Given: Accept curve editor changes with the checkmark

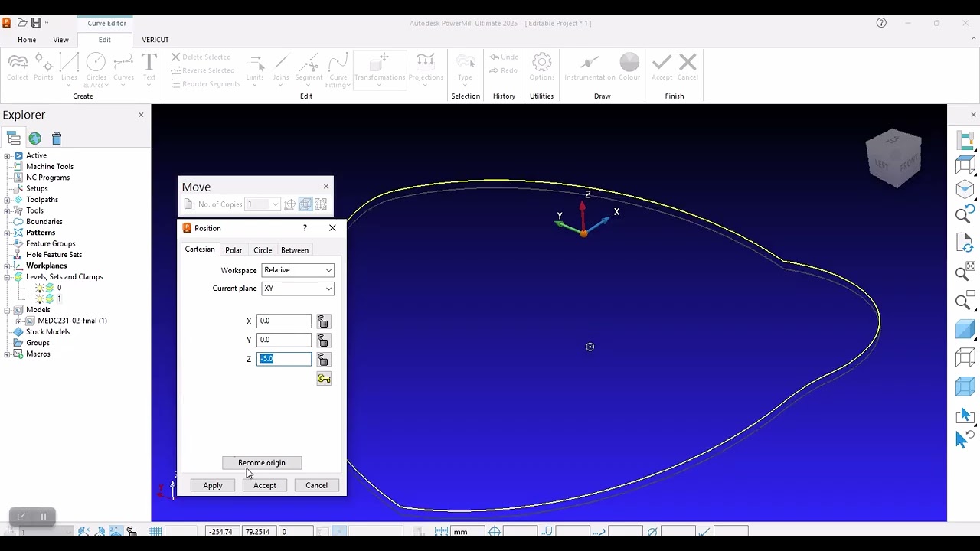Looking at the screenshot, I should [662, 67].
